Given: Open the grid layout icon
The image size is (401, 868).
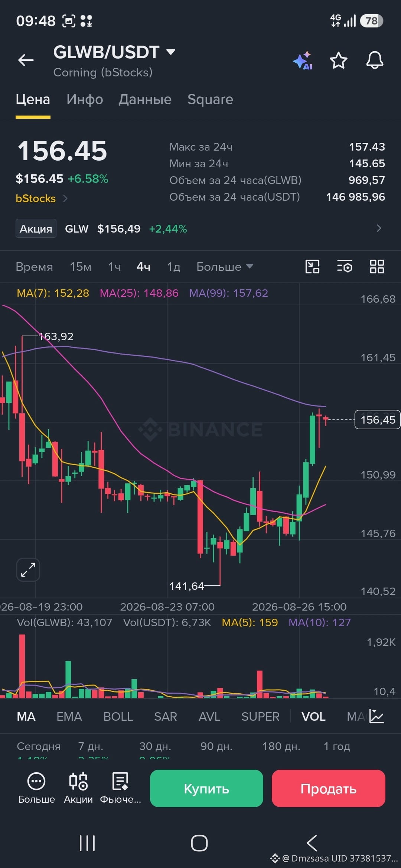Looking at the screenshot, I should pyautogui.click(x=377, y=267).
